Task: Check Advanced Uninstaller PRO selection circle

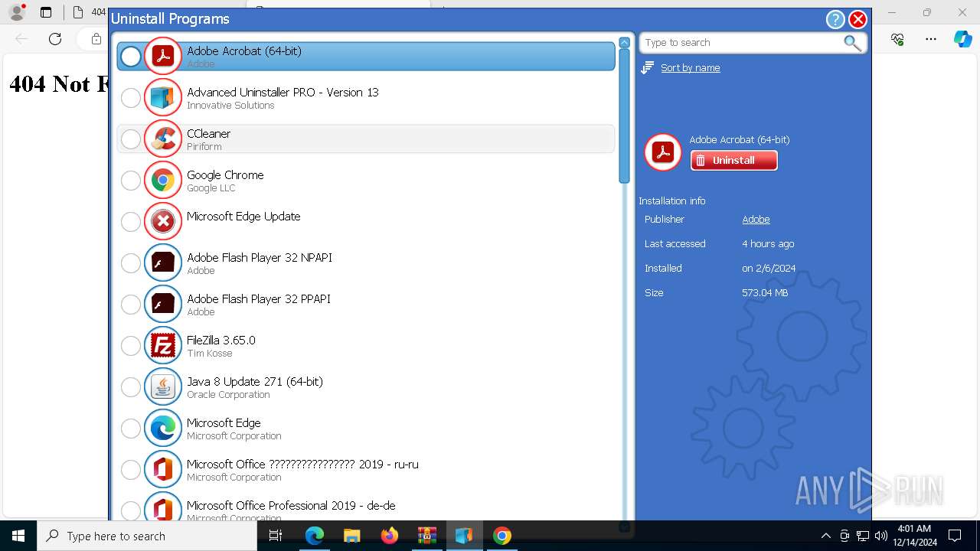Action: pyautogui.click(x=131, y=97)
